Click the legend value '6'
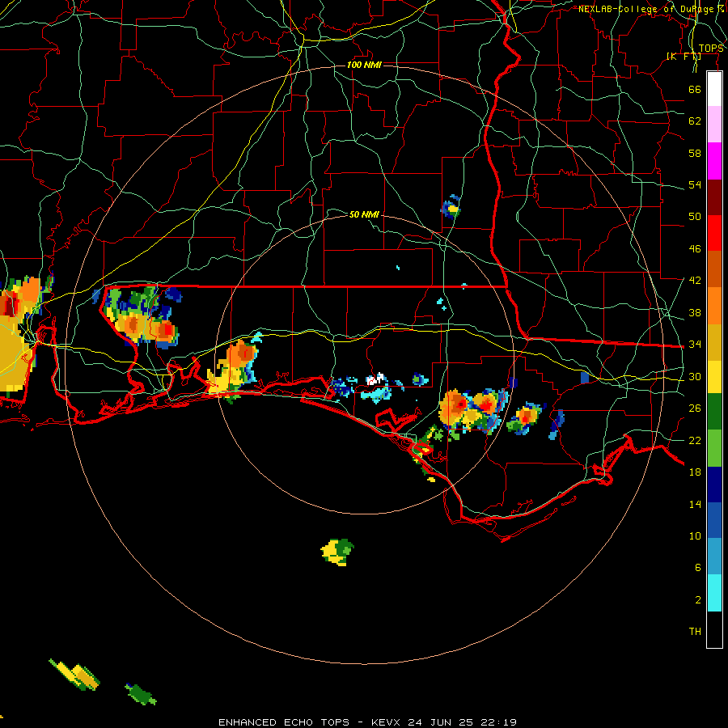Screen dimensions: 728x728 (697, 567)
